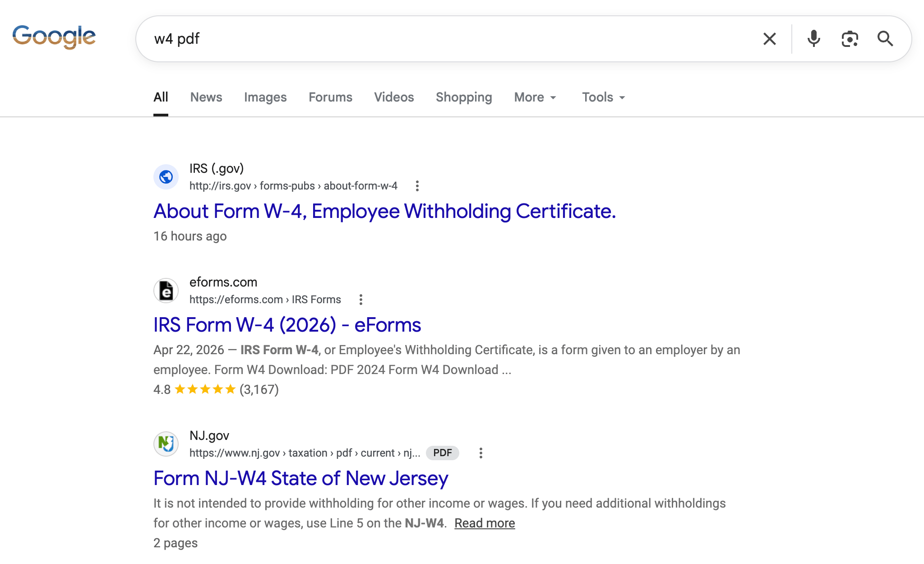The image size is (924, 564).
Task: Switch to the News tab
Action: click(x=206, y=97)
